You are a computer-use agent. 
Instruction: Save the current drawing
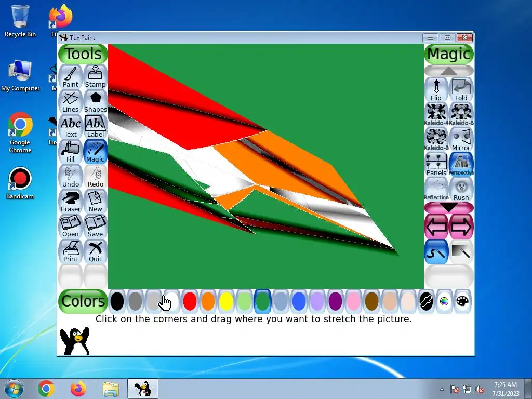(x=96, y=227)
